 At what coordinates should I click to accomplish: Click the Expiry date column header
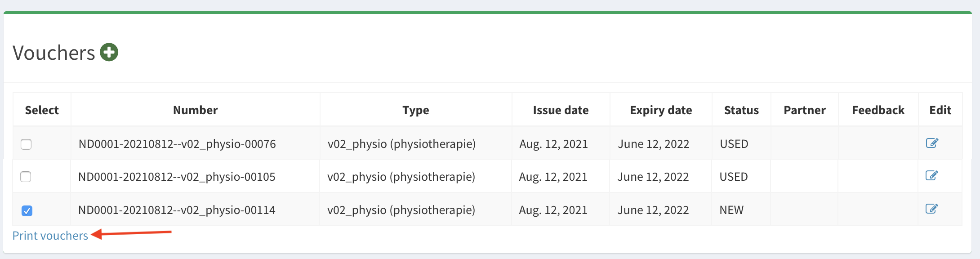coord(661,110)
